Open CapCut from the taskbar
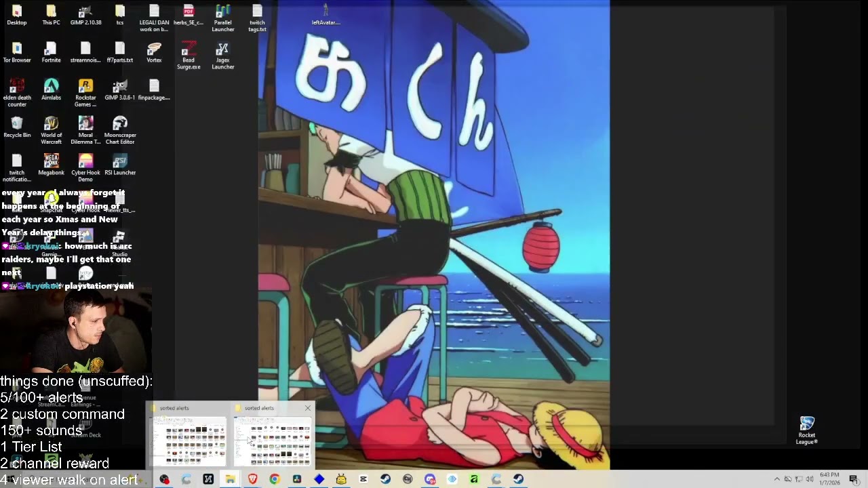868x488 pixels. pos(363,479)
